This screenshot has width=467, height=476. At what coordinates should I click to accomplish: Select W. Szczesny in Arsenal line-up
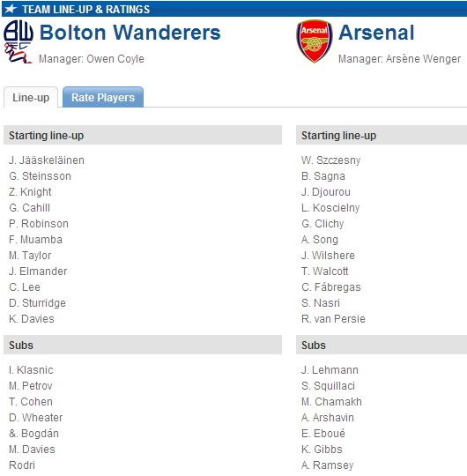tap(330, 160)
